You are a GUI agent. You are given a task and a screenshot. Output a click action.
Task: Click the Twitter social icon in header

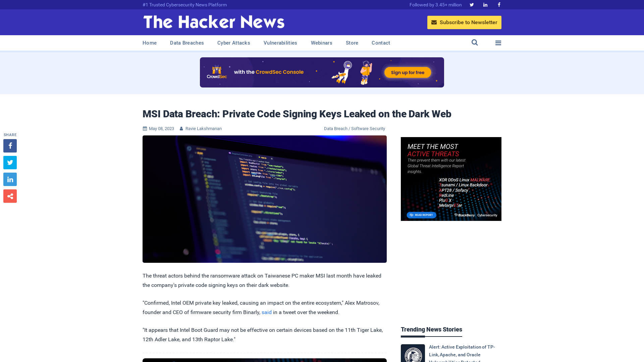point(472,4)
